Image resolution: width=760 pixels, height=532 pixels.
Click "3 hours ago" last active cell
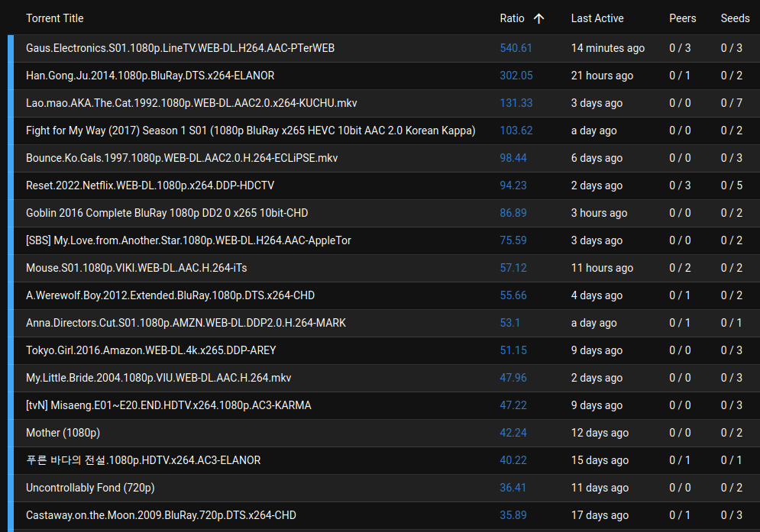coord(599,213)
